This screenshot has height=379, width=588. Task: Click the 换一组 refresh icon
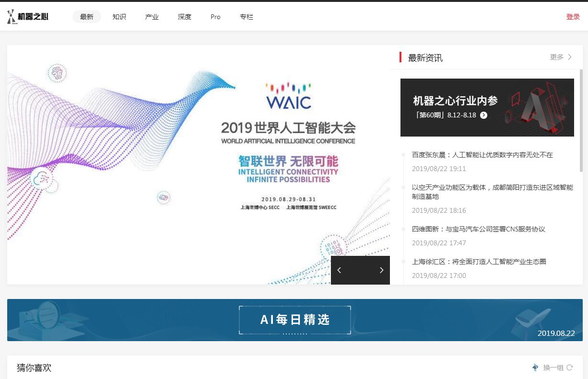pos(570,368)
